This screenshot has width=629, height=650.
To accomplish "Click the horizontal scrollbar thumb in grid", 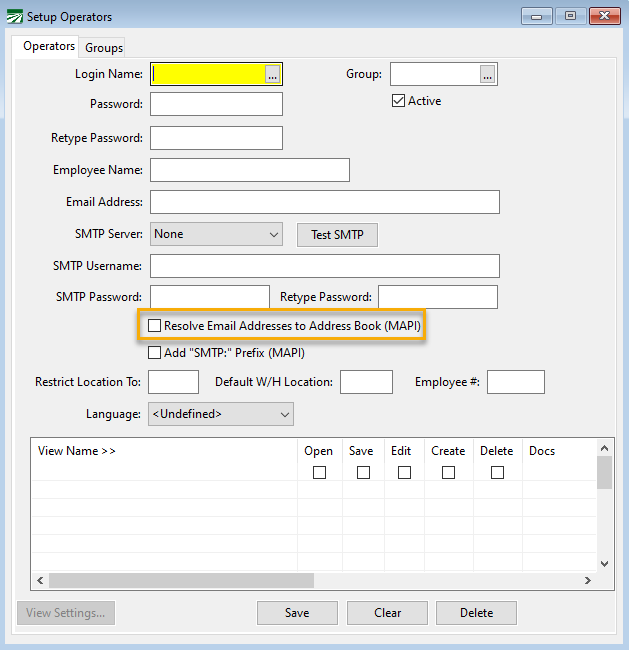I will click(x=180, y=580).
